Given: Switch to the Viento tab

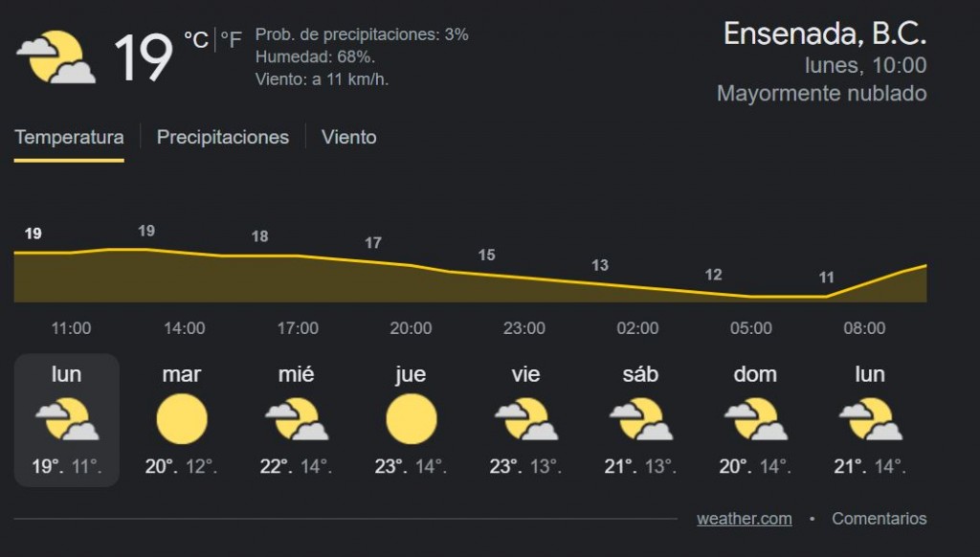Looking at the screenshot, I should (348, 138).
